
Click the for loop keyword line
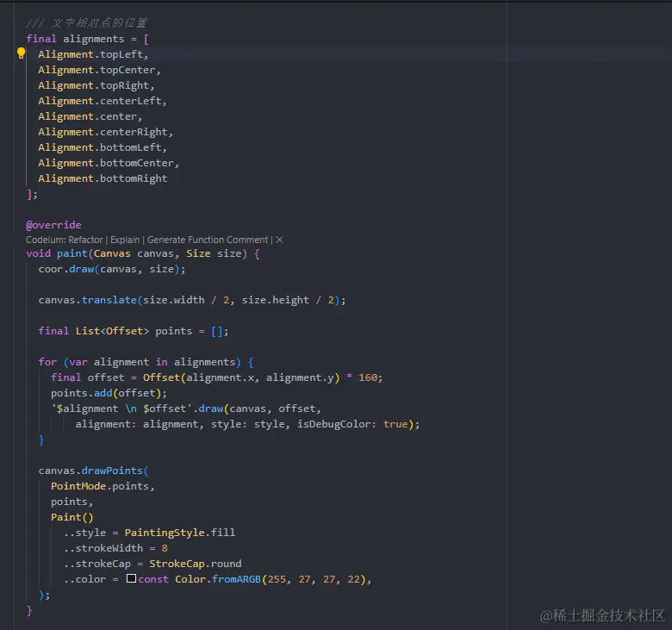pos(146,362)
